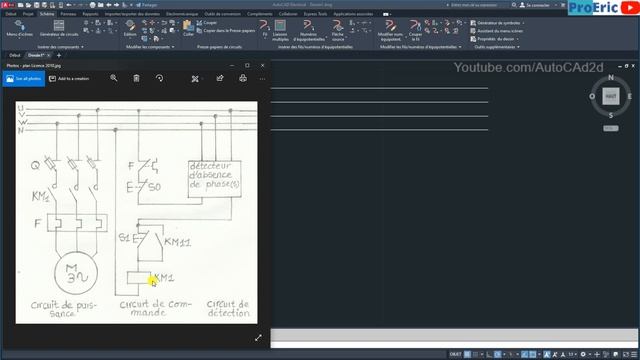Open the Menu d'icônes tool

click(x=20, y=29)
